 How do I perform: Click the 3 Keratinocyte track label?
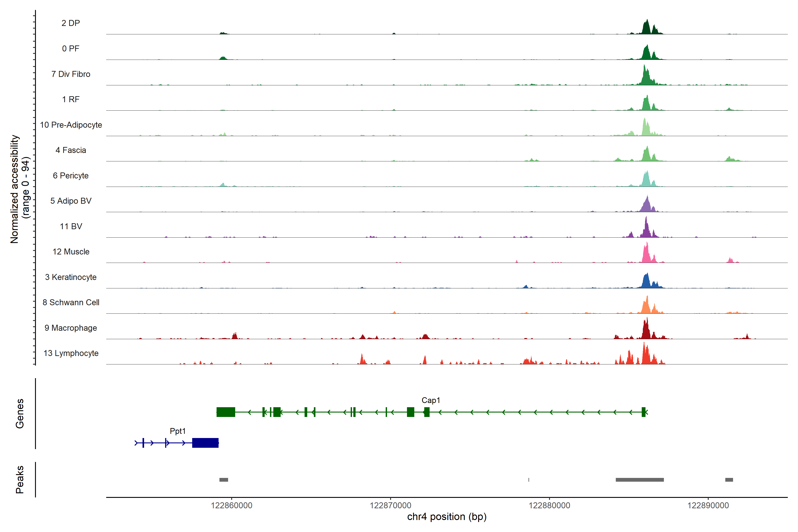(x=70, y=277)
